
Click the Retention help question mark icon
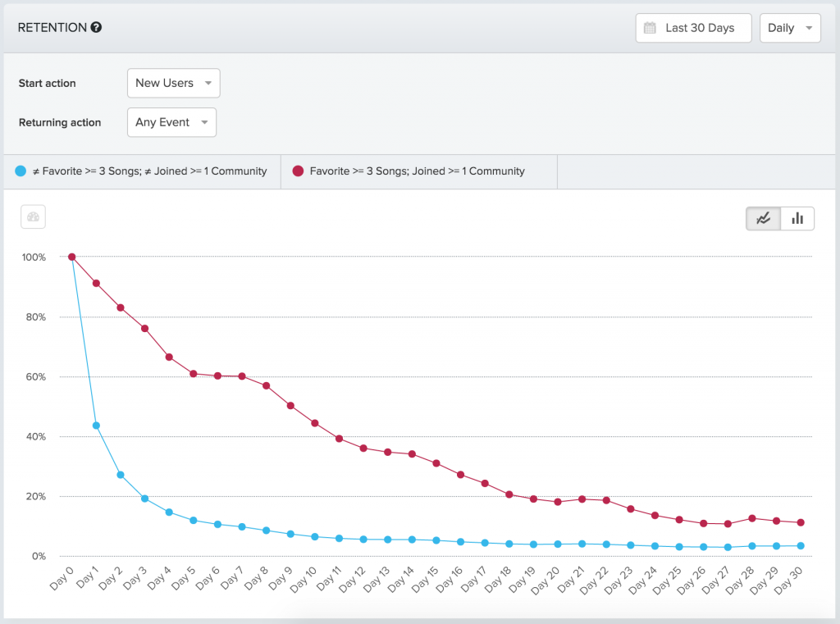coord(96,27)
